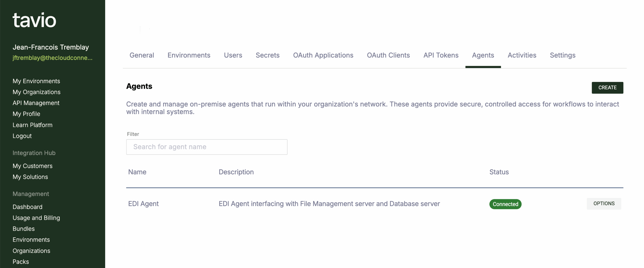Click the Connected status badge
This screenshot has width=644, height=268.
click(505, 204)
